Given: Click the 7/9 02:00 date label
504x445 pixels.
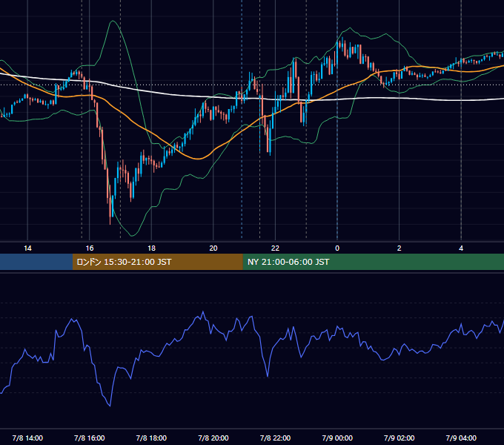Looking at the screenshot, I should pyautogui.click(x=399, y=438).
